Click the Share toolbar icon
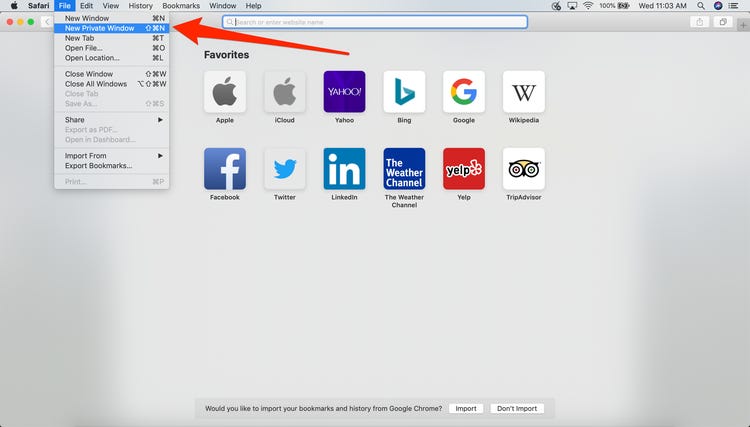The width and height of the screenshot is (750, 427). (x=700, y=22)
